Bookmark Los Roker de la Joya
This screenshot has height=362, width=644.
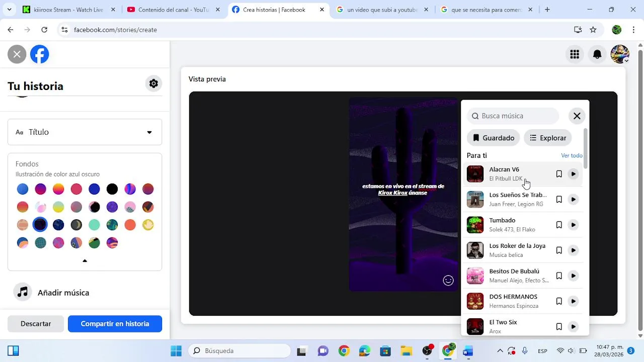coord(558,250)
